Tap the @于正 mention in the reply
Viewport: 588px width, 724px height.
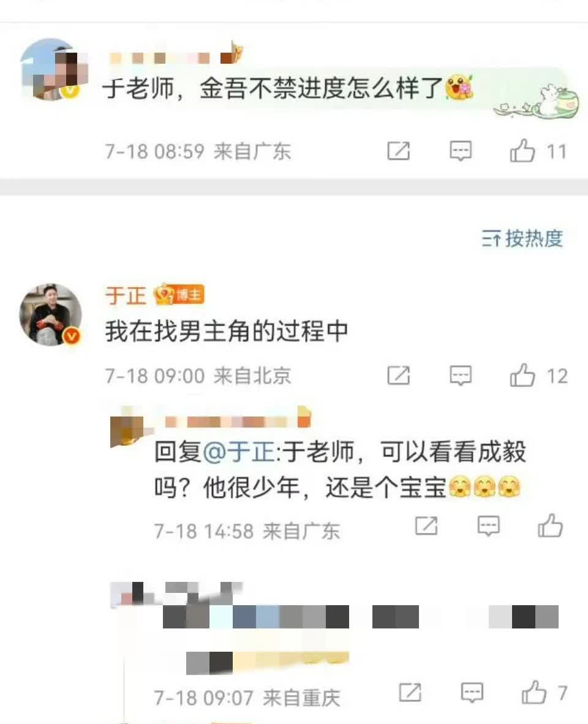(x=239, y=451)
